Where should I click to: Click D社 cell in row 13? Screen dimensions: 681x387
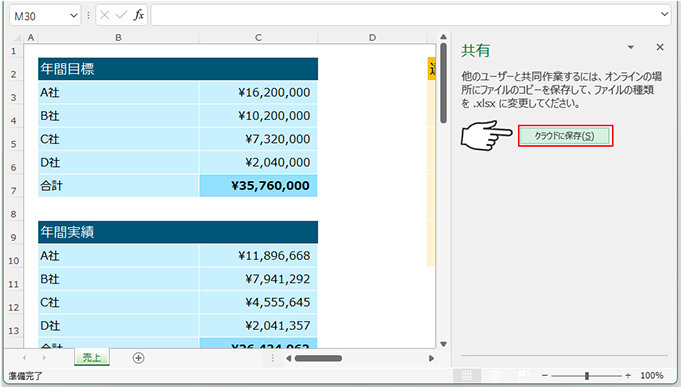118,325
